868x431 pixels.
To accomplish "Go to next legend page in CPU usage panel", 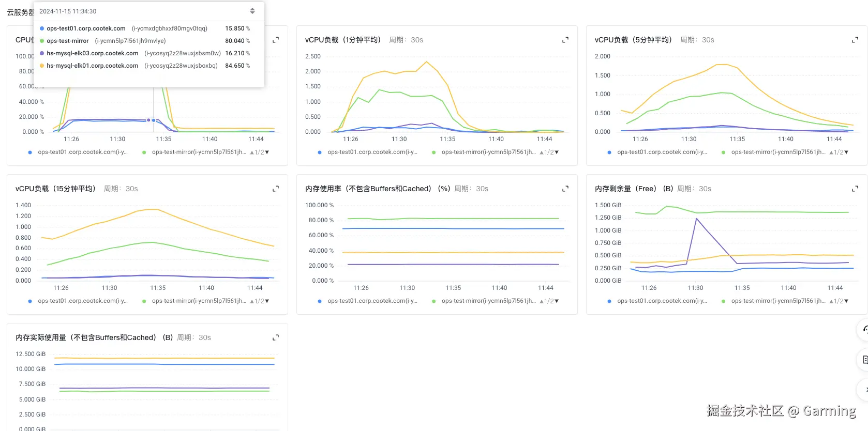I will [x=267, y=152].
